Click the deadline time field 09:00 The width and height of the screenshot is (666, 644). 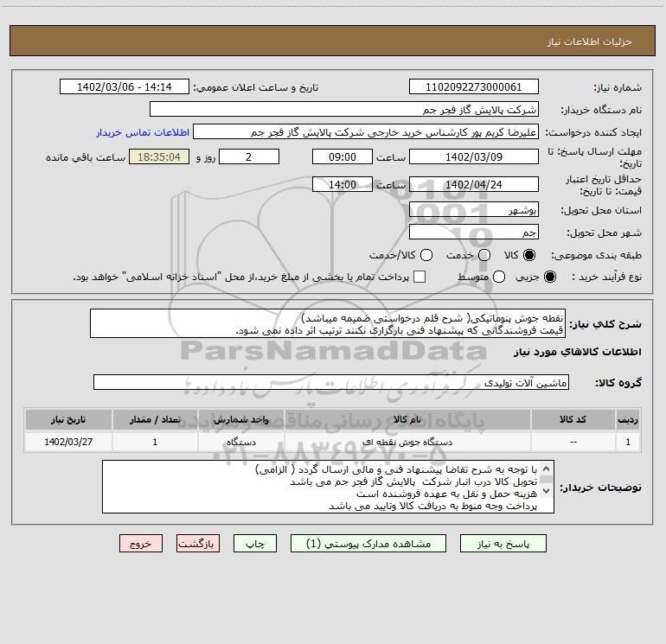[x=343, y=156]
